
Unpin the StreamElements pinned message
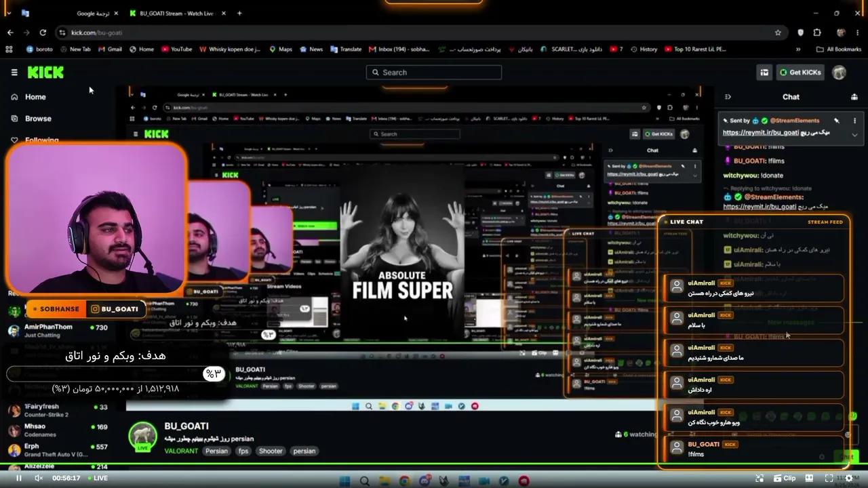click(x=836, y=121)
